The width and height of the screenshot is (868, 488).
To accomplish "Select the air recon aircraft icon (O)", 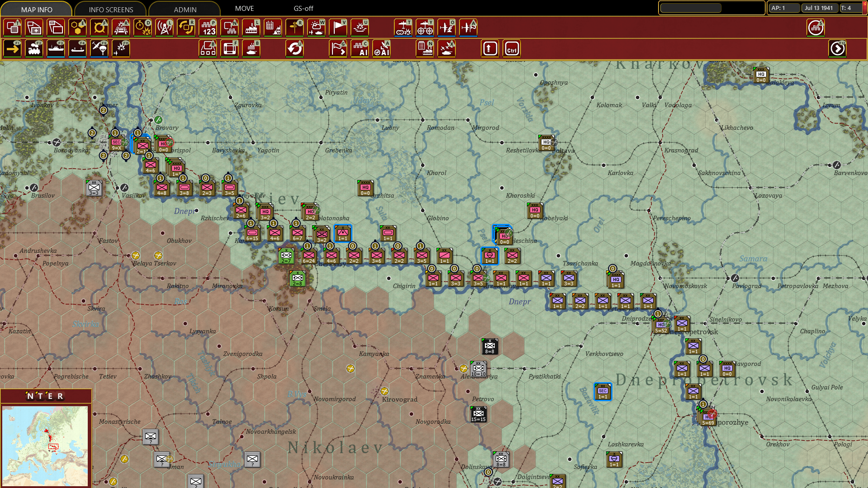I will (447, 28).
